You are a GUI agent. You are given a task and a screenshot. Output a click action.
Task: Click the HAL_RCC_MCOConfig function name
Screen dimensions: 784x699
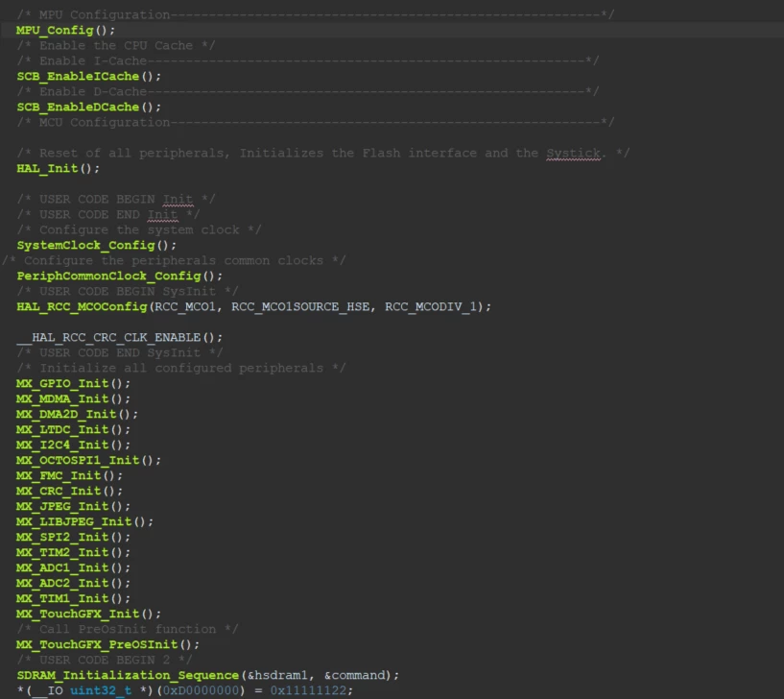pos(82,306)
